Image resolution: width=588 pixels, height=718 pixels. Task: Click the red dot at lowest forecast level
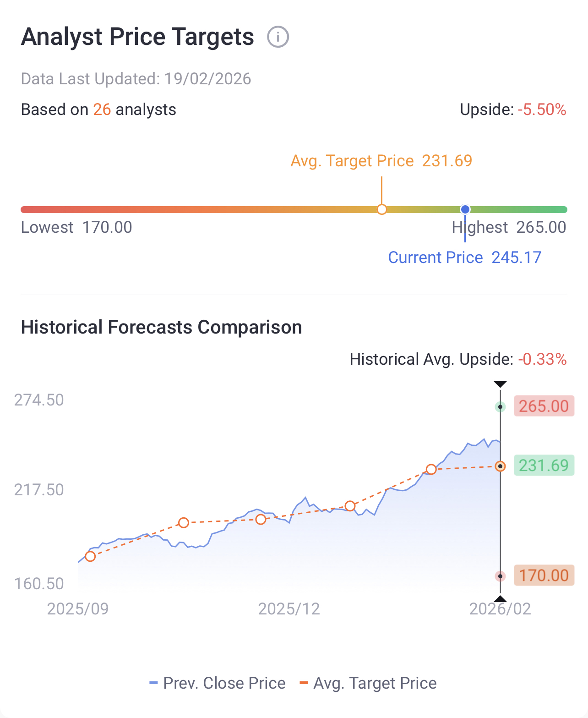(501, 576)
